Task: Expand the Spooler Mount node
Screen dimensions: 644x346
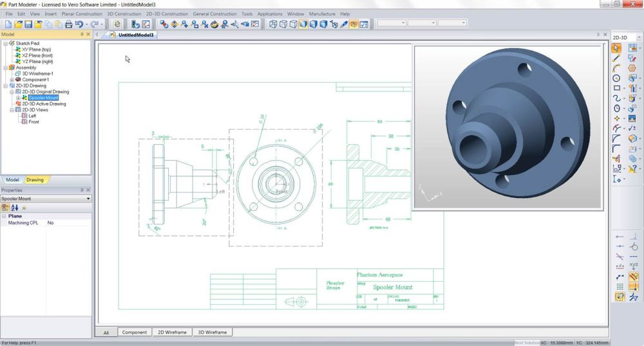Action: coord(17,98)
